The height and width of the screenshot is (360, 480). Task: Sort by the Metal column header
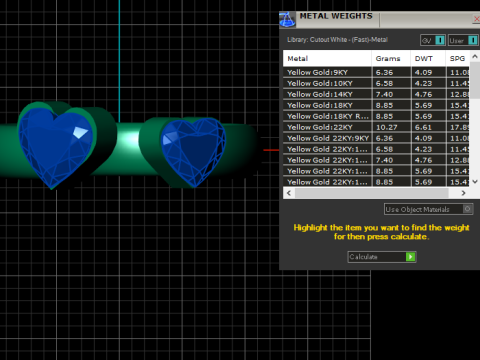click(x=327, y=59)
